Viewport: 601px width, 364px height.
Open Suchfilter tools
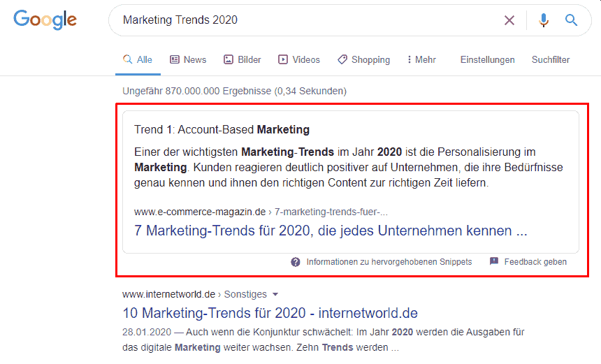[551, 60]
